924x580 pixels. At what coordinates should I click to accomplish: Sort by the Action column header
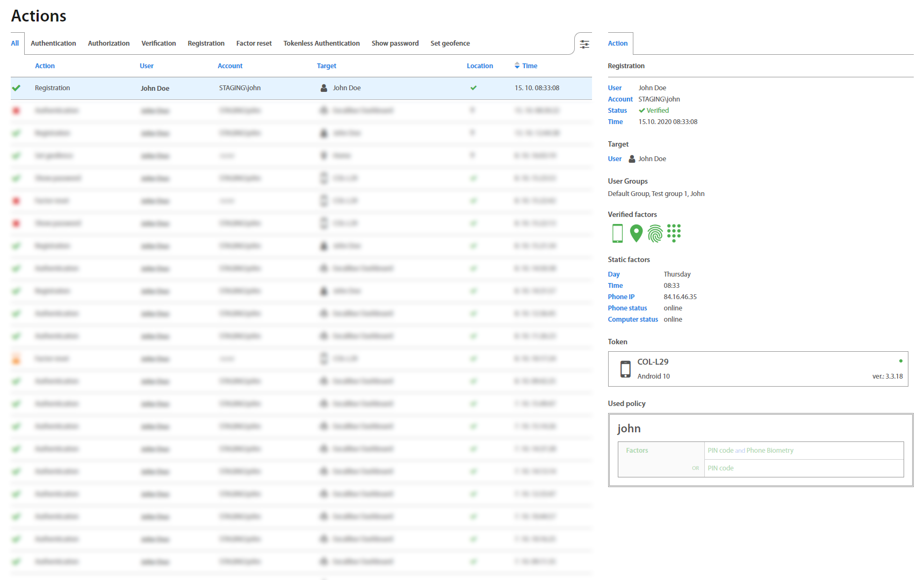(45, 66)
